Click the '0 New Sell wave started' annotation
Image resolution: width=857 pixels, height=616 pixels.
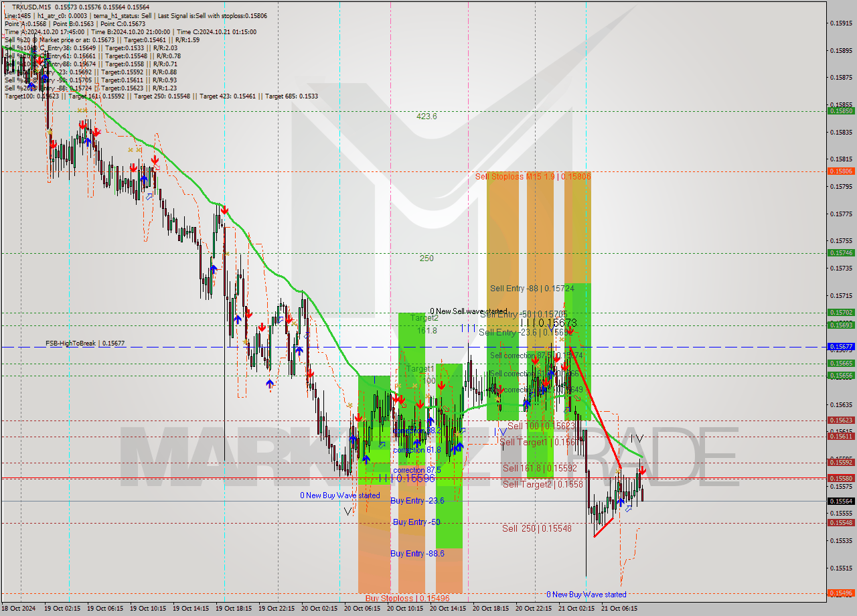tap(469, 311)
